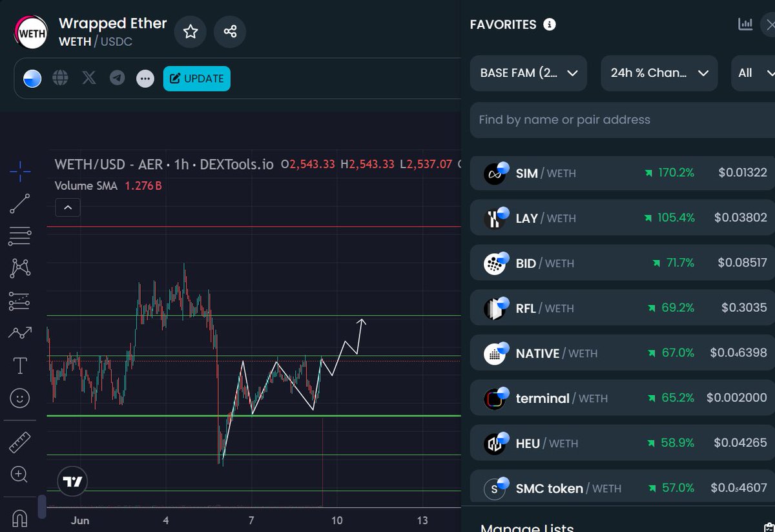Click the RFL token logo
This screenshot has height=532, width=775.
coord(495,309)
